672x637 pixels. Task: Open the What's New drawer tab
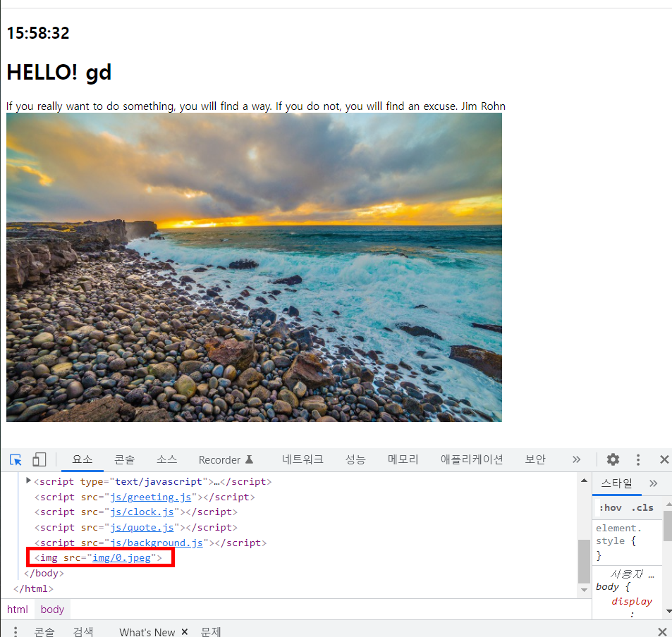coord(147,632)
